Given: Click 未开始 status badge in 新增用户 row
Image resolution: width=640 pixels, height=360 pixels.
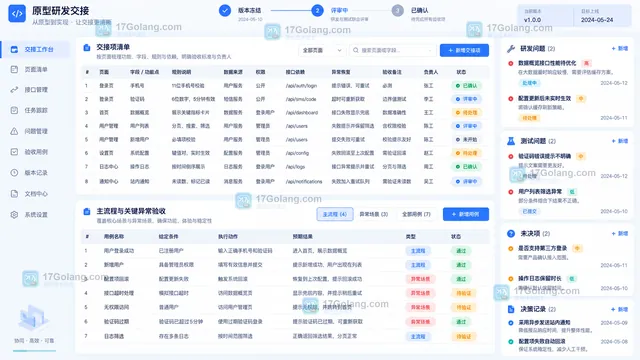Looking at the screenshot, I should 467,140.
